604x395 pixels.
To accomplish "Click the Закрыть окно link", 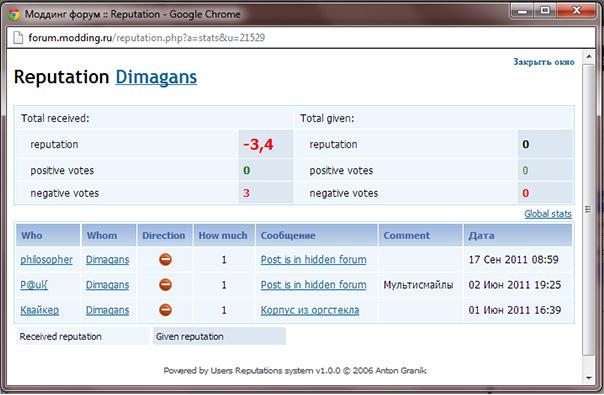I will [x=544, y=62].
